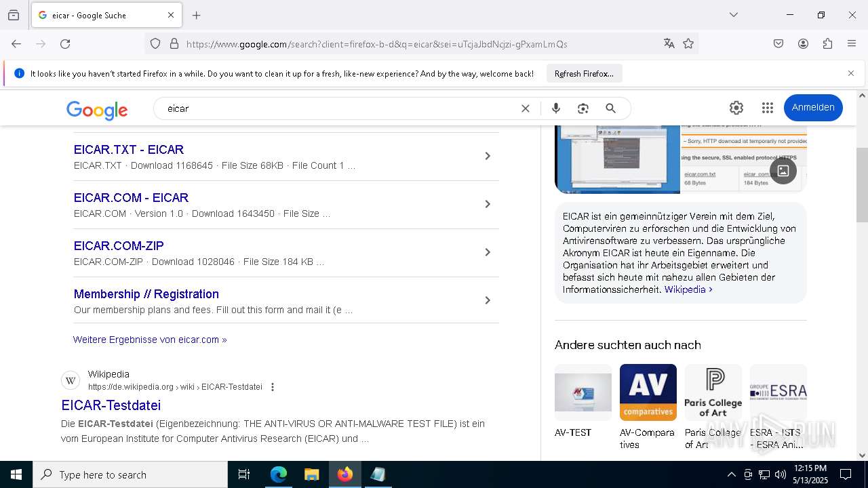868x488 pixels.
Task: Open Google quick settings gear
Action: 736,108
